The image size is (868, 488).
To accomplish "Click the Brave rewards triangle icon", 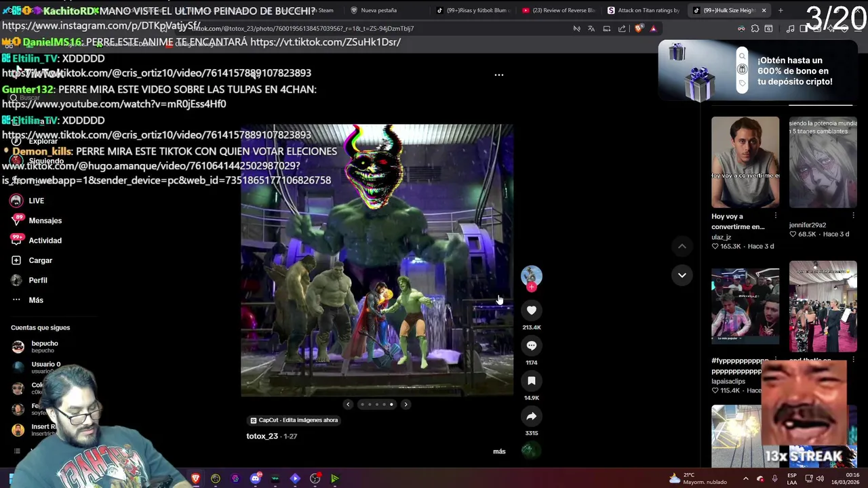I will [x=653, y=28].
